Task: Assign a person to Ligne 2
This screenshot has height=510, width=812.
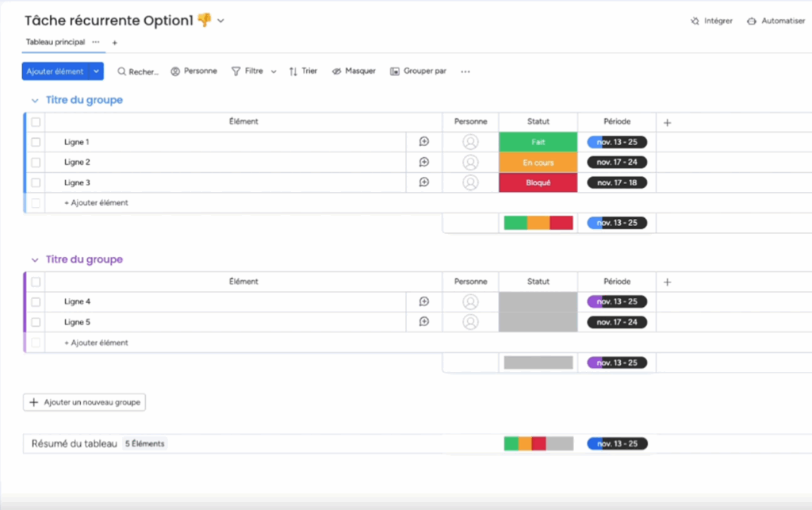Action: [470, 162]
